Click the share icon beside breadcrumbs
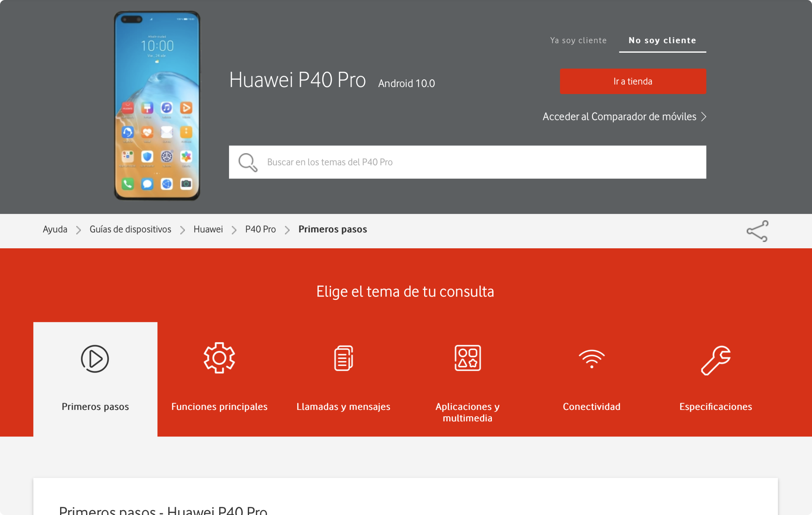 coord(757,231)
